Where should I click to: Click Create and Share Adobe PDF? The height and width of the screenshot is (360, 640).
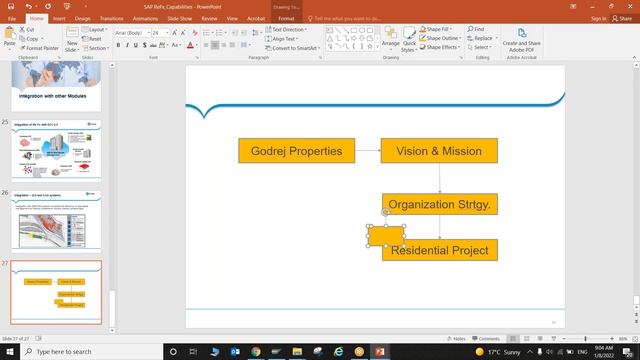(x=521, y=40)
